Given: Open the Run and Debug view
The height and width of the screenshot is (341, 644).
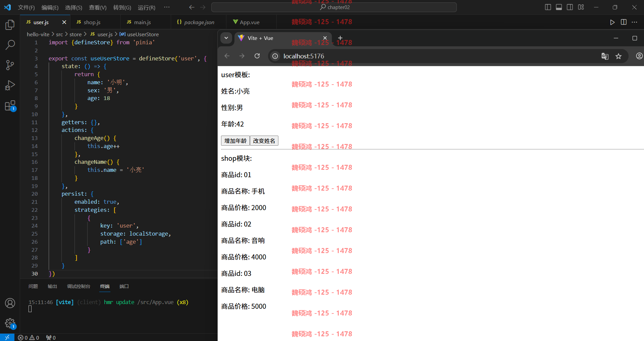Looking at the screenshot, I should tap(10, 85).
